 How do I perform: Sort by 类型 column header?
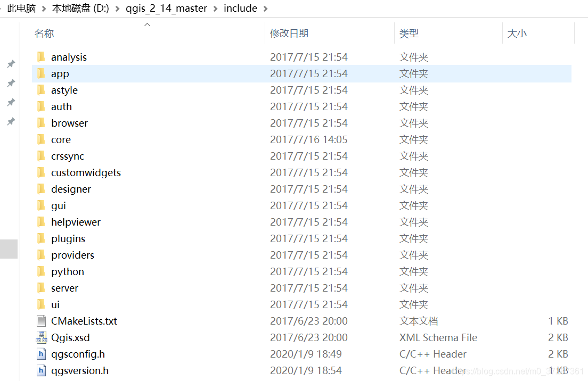409,34
